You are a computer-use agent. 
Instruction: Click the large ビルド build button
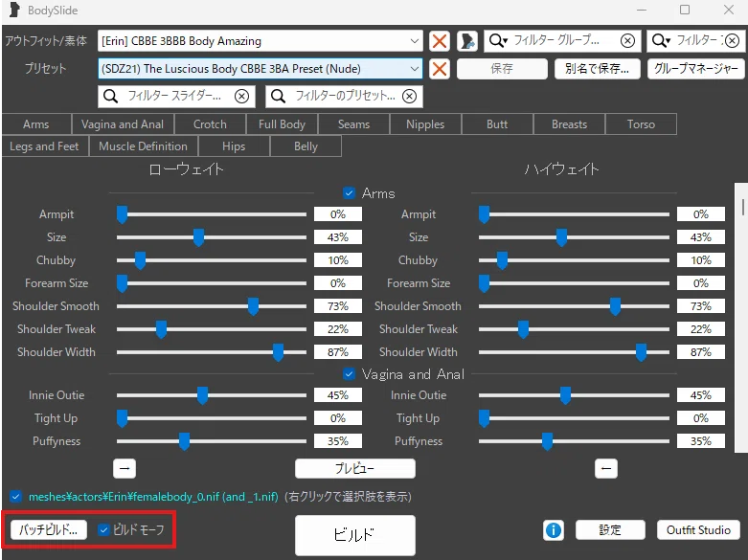coord(355,535)
